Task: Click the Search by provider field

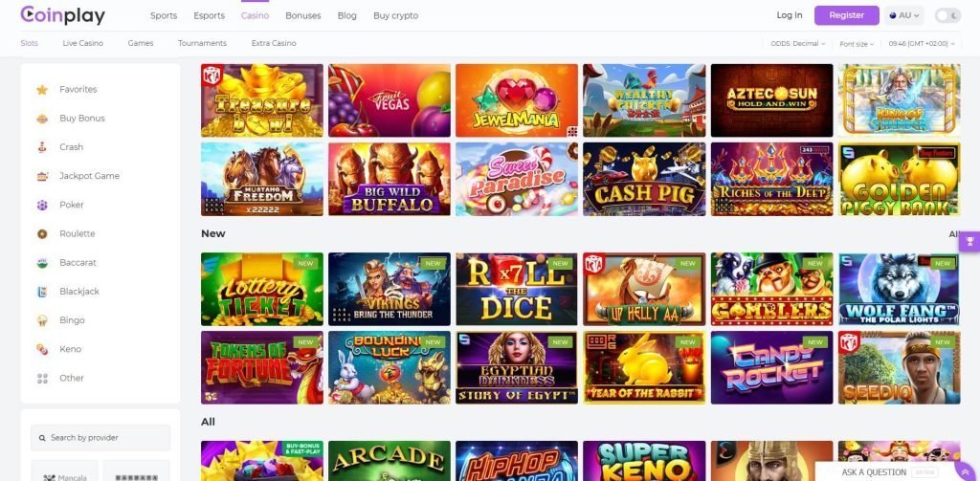Action: (x=100, y=437)
